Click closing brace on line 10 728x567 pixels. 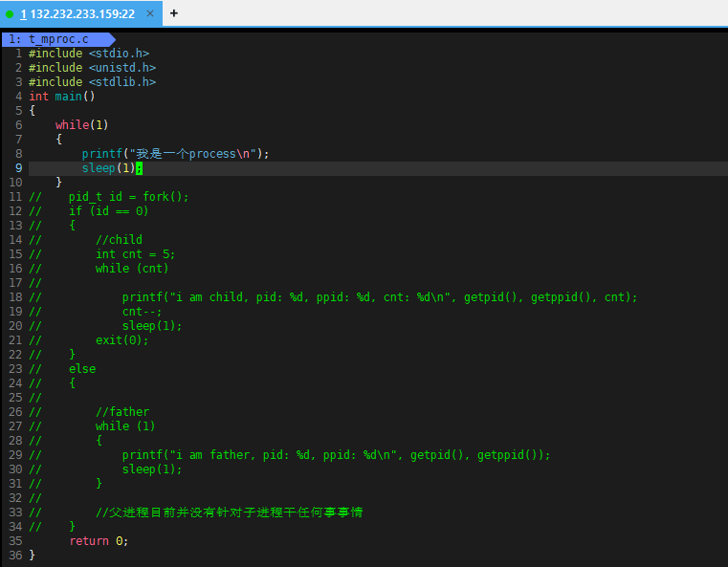coord(58,183)
